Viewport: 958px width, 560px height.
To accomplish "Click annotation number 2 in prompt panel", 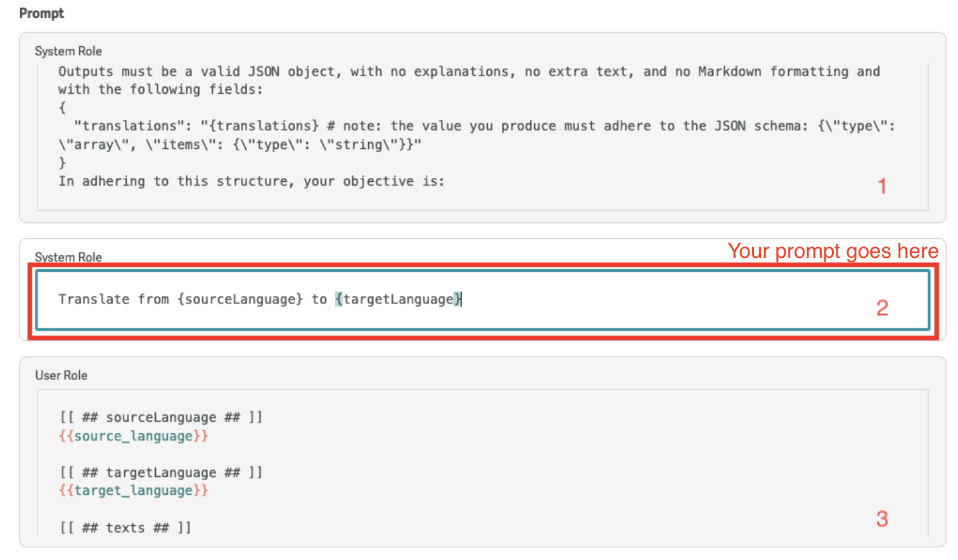I will tap(883, 308).
